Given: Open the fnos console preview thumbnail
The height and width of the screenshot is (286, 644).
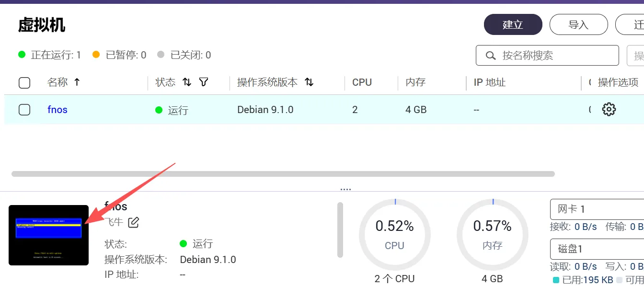Looking at the screenshot, I should point(49,235).
